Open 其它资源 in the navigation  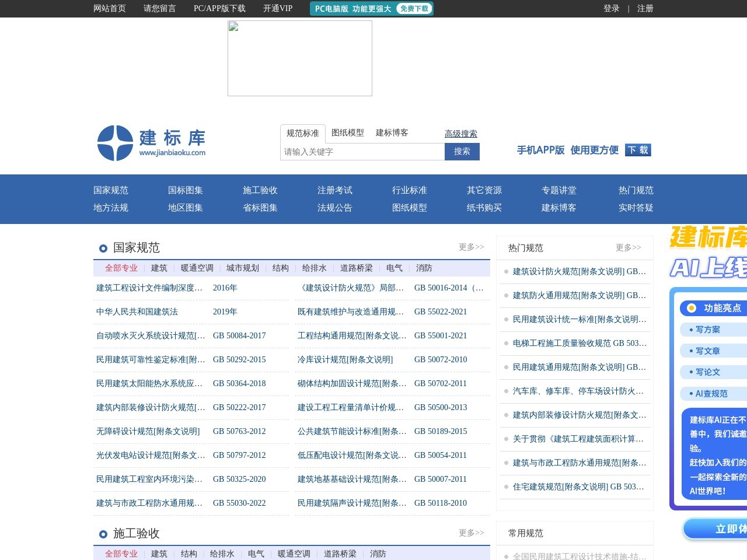coord(484,190)
